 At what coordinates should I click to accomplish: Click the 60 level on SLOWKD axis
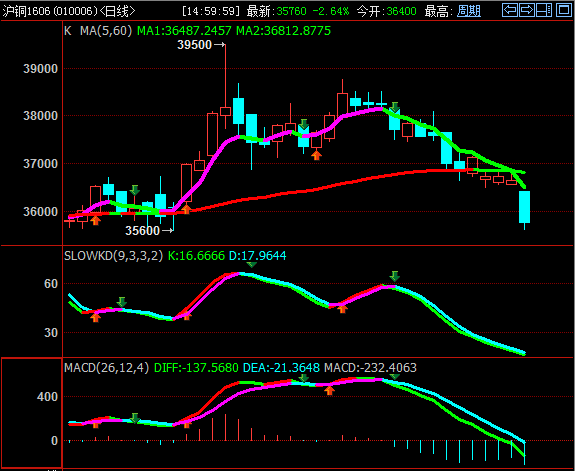click(51, 284)
